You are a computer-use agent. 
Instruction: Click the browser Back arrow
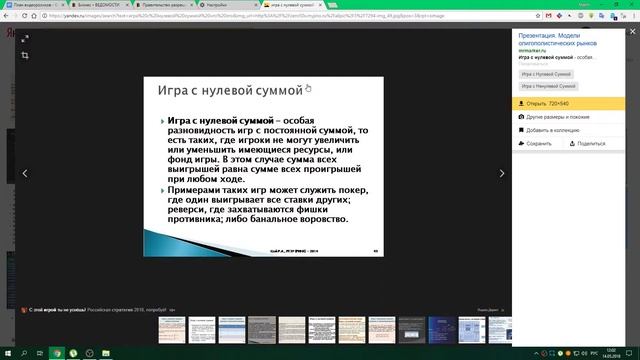click(x=6, y=16)
